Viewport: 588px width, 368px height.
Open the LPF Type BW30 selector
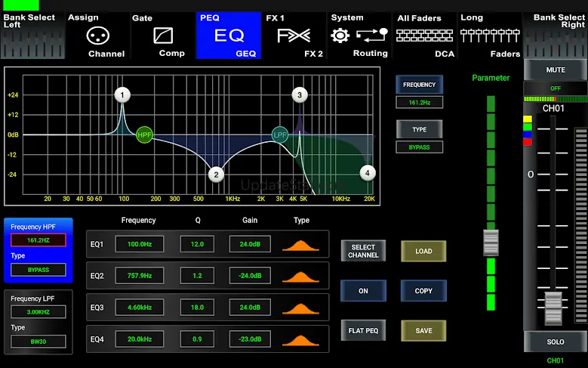(x=38, y=341)
